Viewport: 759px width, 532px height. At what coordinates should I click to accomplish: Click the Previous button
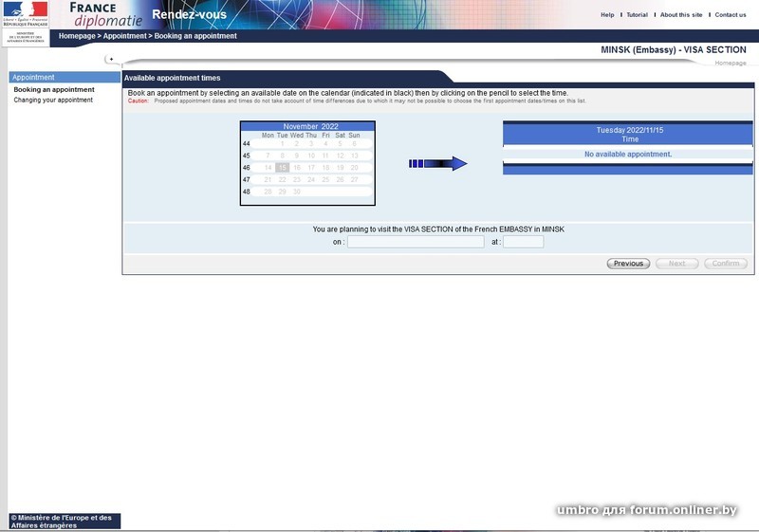click(628, 264)
